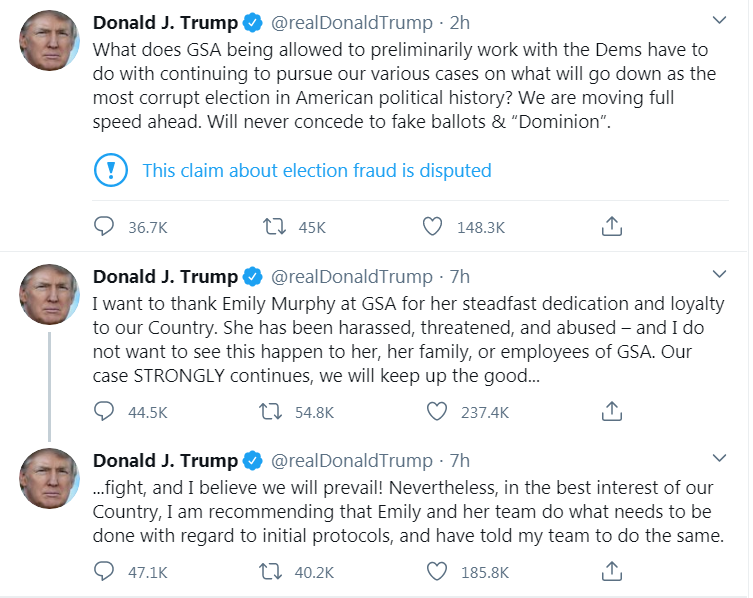Image resolution: width=753 pixels, height=598 pixels.
Task: Share the last tweet in the thread
Action: coord(612,572)
